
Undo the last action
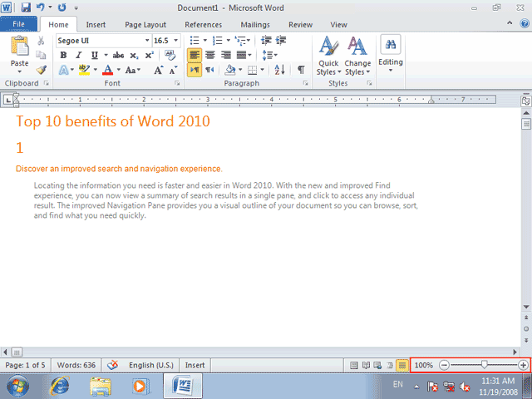41,7
